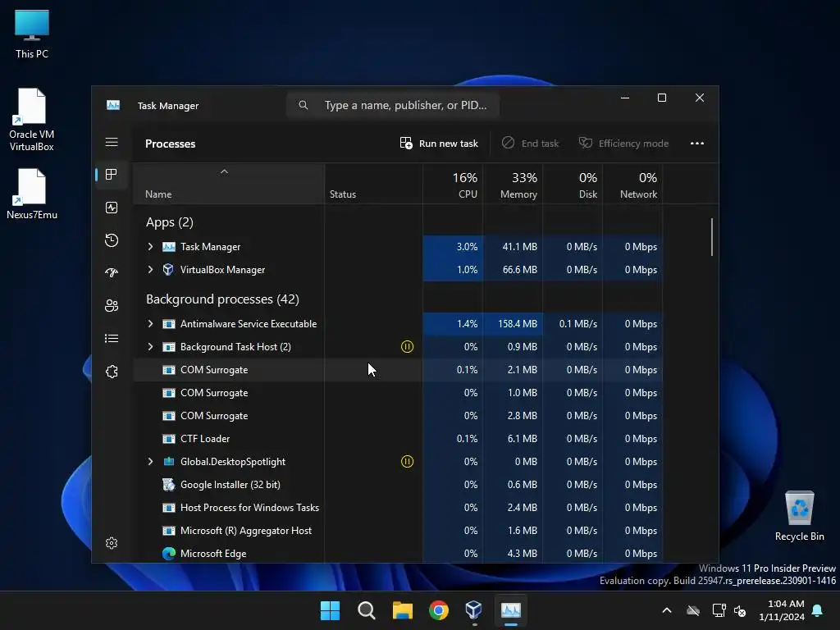The image size is (840, 630).
Task: Click the 6.1 MB memory value
Action: coord(522,439)
